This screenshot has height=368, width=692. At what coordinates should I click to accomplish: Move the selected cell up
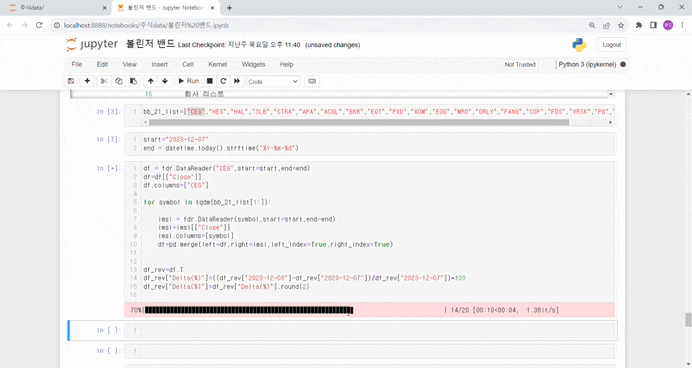click(150, 81)
